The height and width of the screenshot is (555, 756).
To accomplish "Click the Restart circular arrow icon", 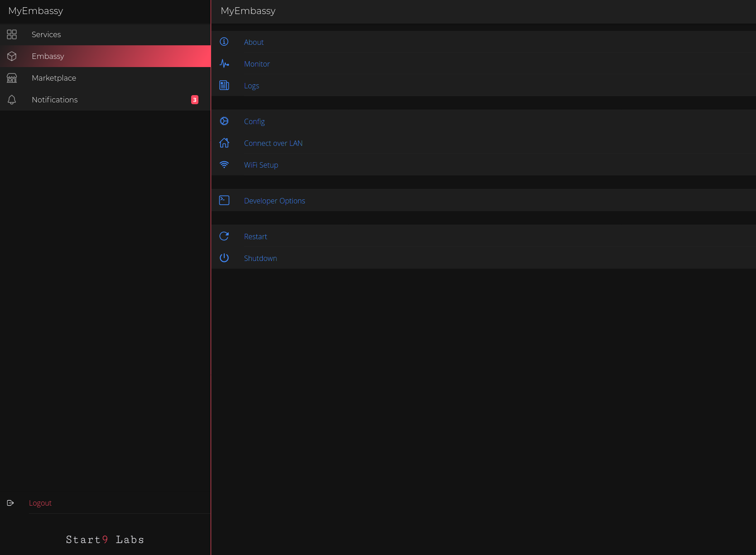I will 224,236.
